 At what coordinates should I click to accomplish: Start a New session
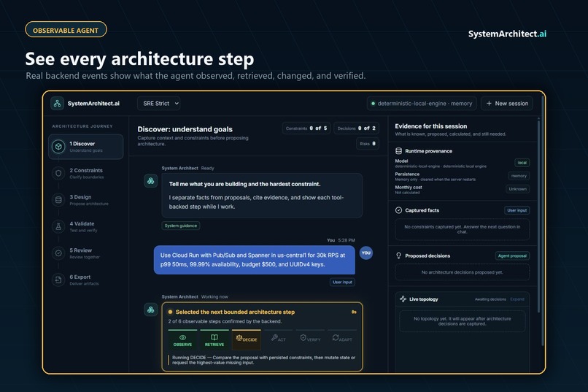point(507,104)
